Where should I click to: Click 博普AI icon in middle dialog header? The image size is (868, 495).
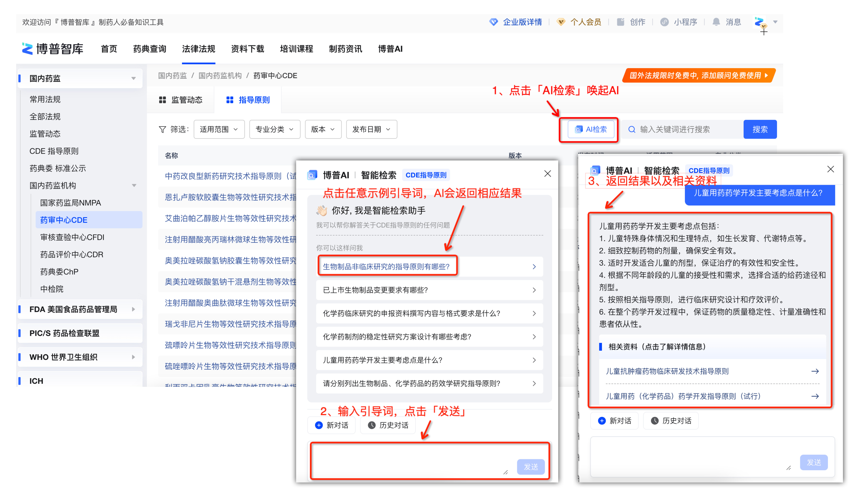[312, 175]
